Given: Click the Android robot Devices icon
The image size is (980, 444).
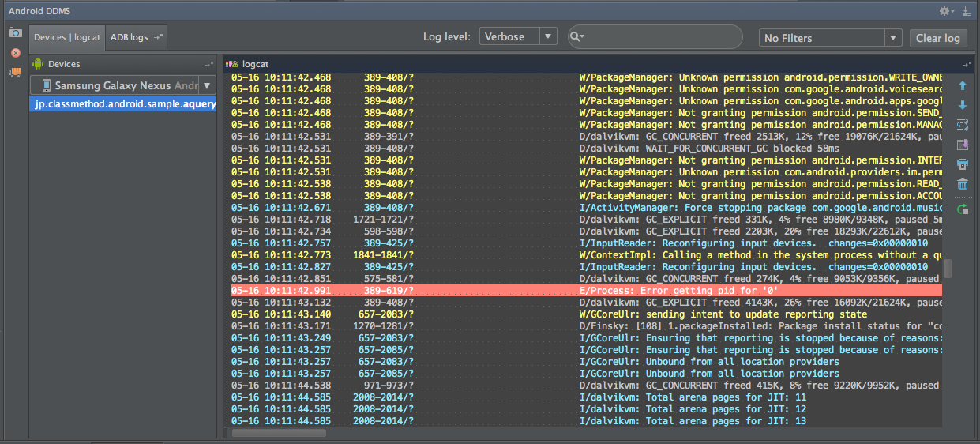Looking at the screenshot, I should [38, 64].
